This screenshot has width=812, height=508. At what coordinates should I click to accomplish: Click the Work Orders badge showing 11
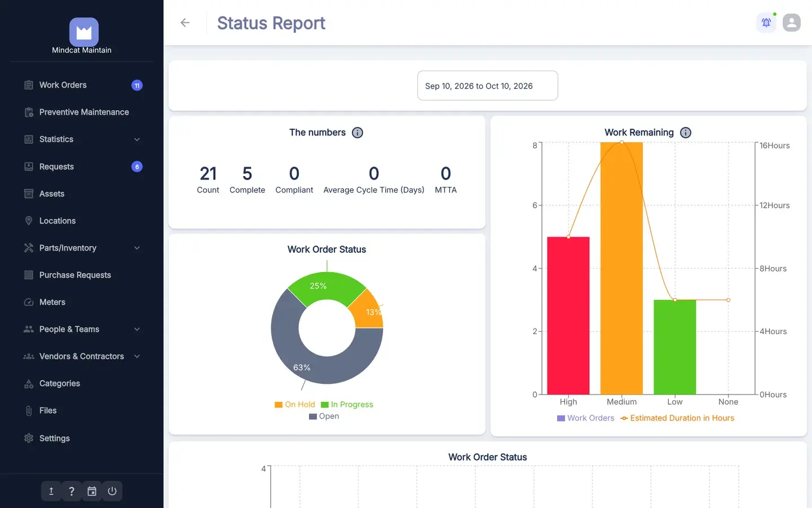point(137,85)
